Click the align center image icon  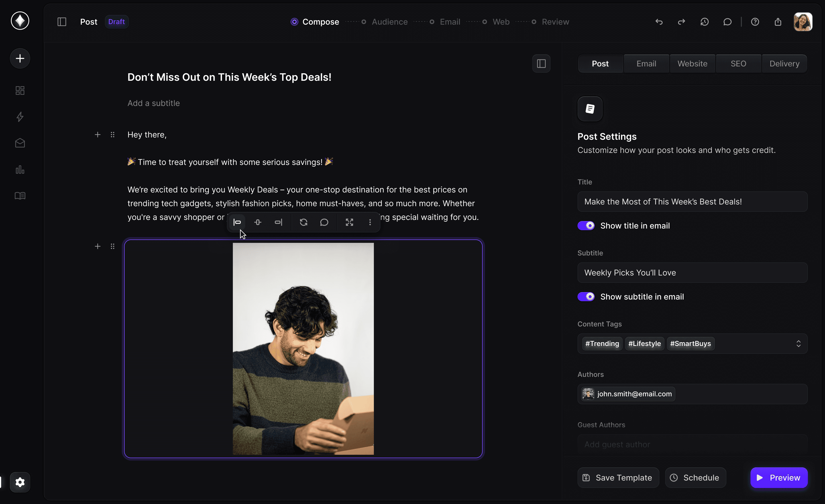(x=258, y=222)
